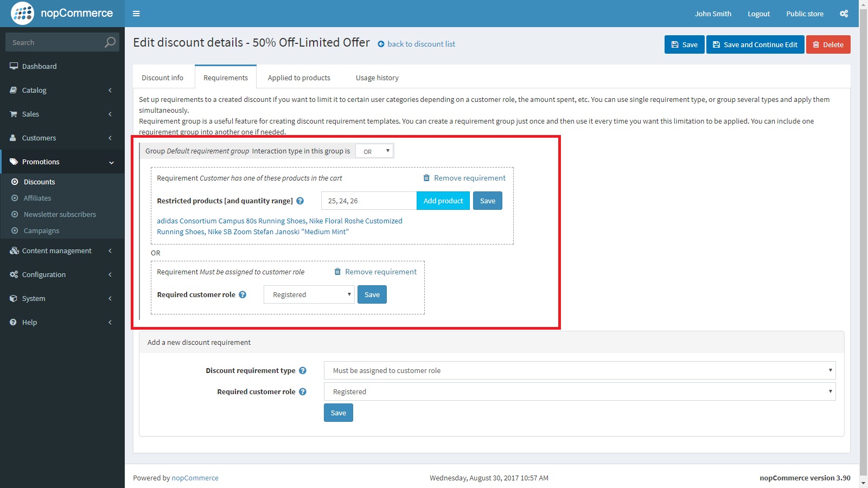Click the Customers user icon

click(14, 138)
